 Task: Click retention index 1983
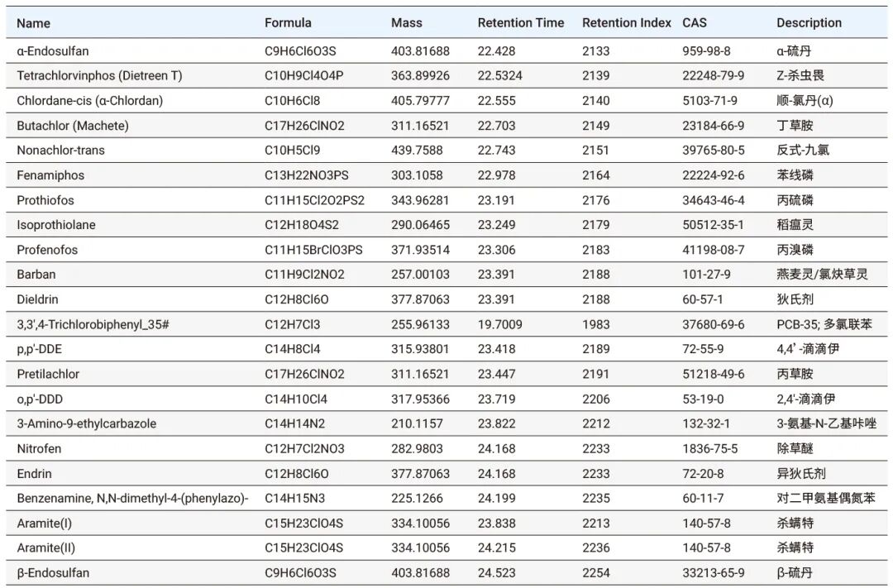click(x=595, y=324)
